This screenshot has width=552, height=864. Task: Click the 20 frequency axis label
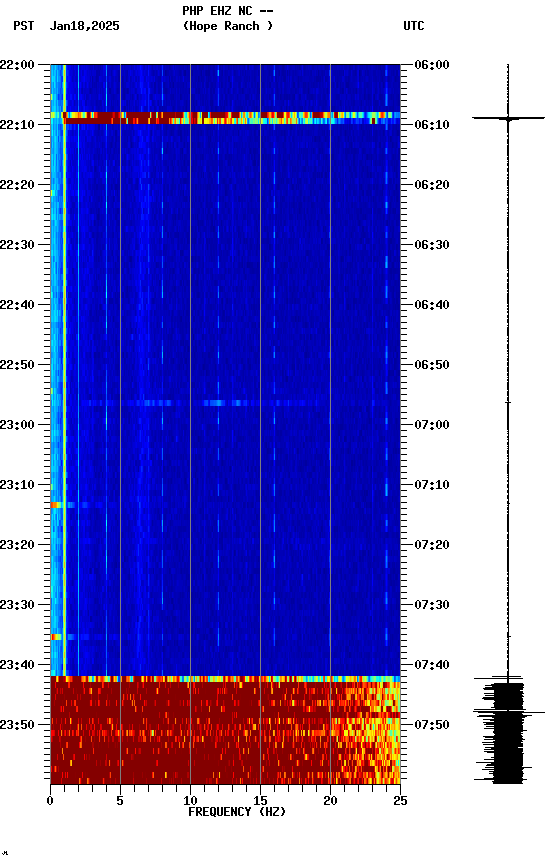330,801
